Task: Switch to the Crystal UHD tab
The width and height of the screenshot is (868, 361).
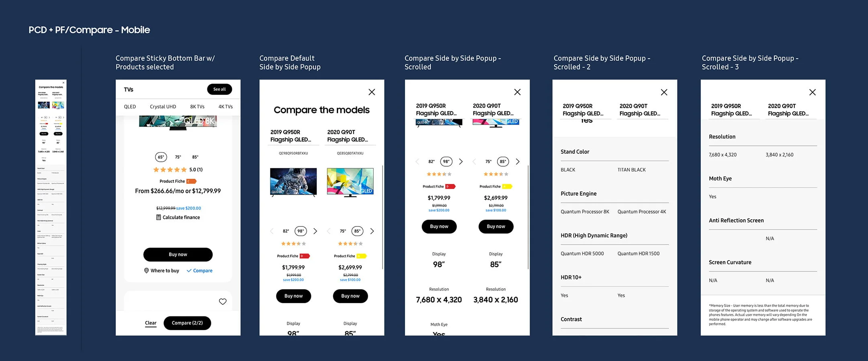Action: [163, 106]
